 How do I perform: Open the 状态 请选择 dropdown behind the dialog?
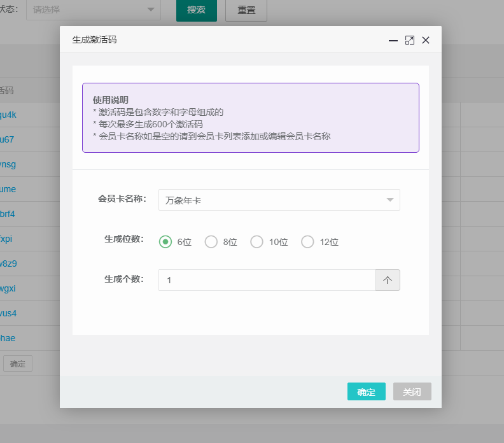coord(94,10)
